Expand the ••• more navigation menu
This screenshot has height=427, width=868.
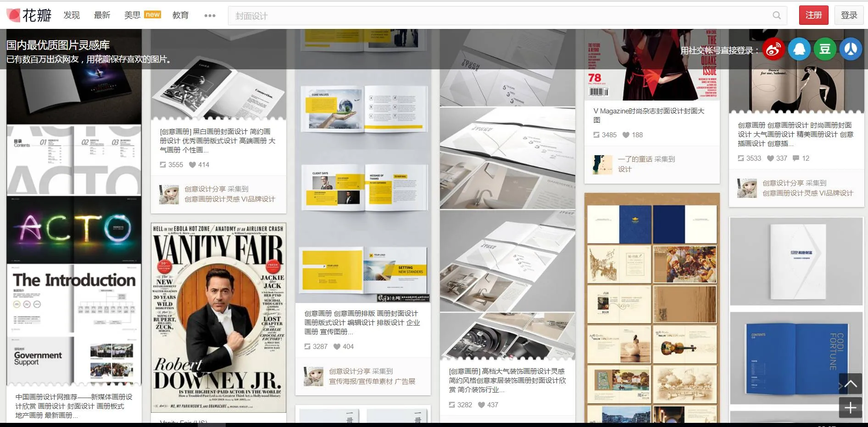pos(210,16)
